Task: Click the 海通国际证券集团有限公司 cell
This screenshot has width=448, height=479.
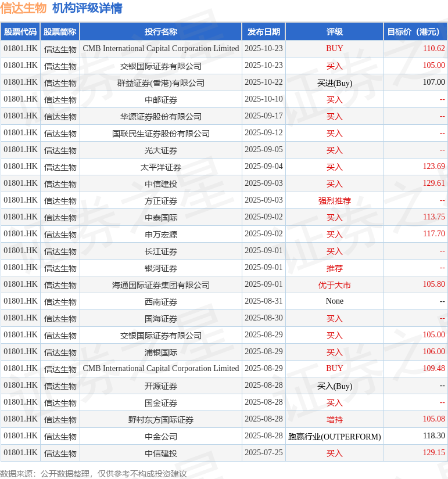Action: click(x=161, y=284)
